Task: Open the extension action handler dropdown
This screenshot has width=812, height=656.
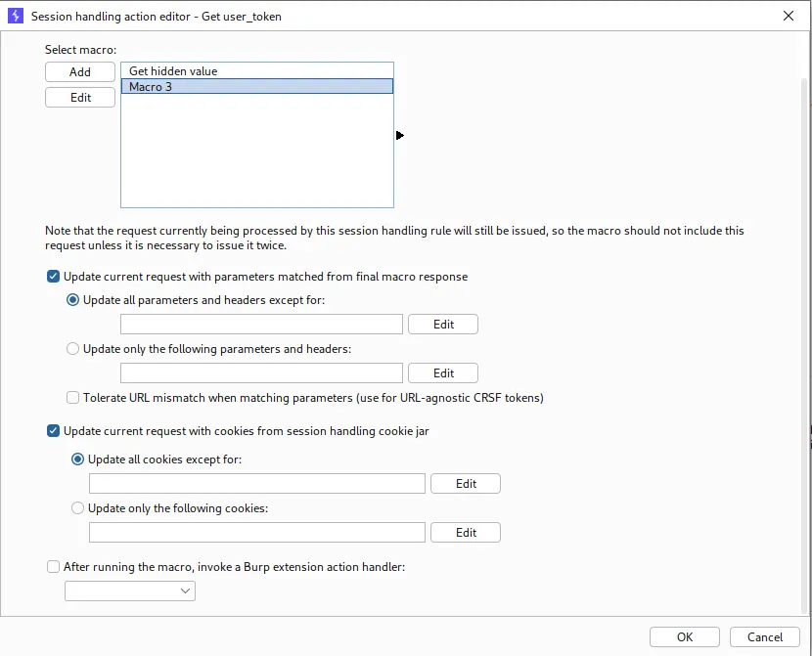Action: click(x=130, y=590)
